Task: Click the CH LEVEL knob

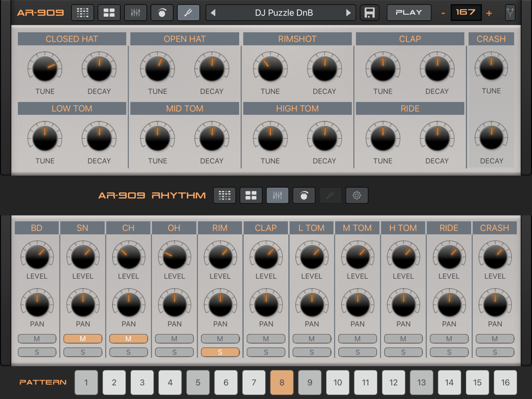Action: [129, 256]
